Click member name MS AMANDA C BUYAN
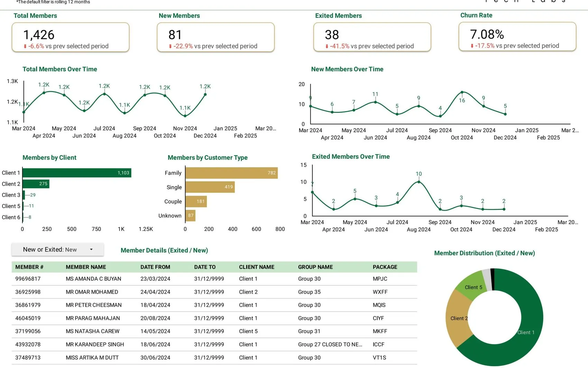 pos(93,279)
